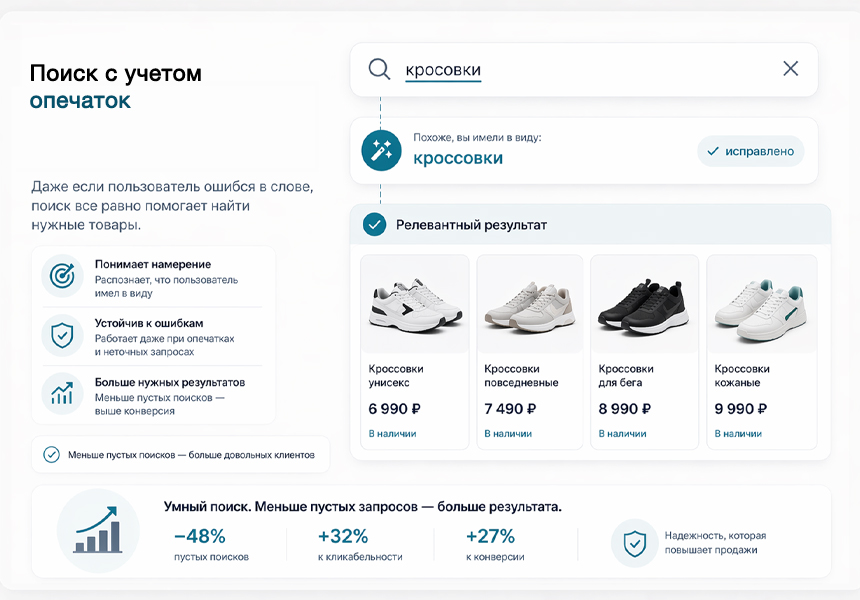The image size is (860, 600).
Task: Click checkmark beside Меньше пустых поисков
Action: click(51, 455)
